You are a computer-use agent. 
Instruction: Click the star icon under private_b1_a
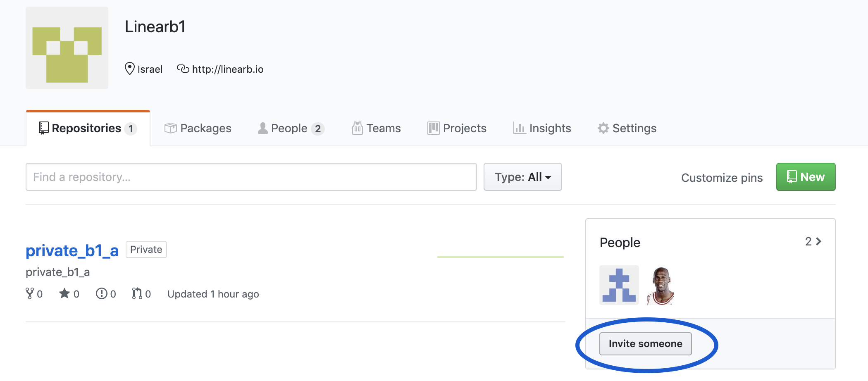point(64,293)
